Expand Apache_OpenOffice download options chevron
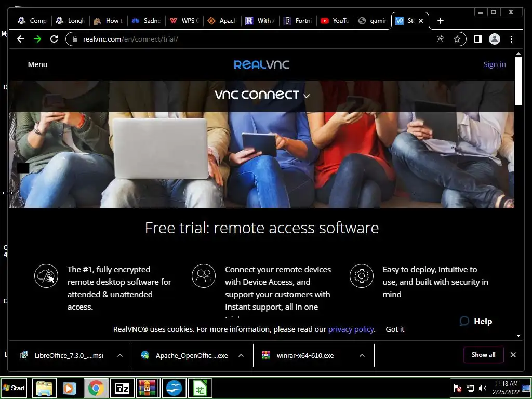This screenshot has height=399, width=532. [241, 355]
